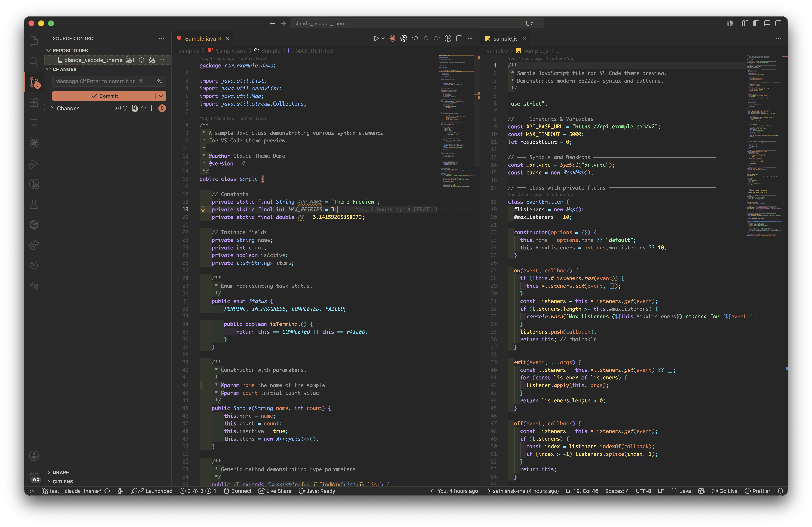Viewport: 812px width, 527px height.
Task: Open next revision with GitLens arrow icon
Action: 437,39
